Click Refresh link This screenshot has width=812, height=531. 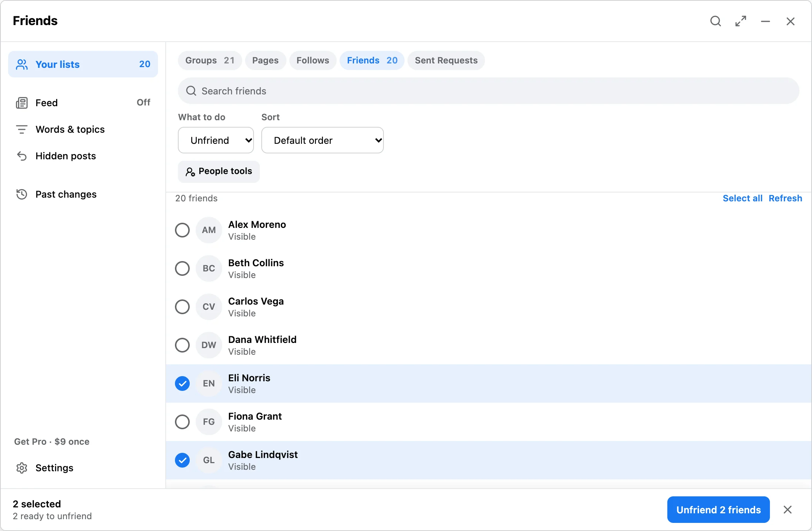(x=785, y=198)
